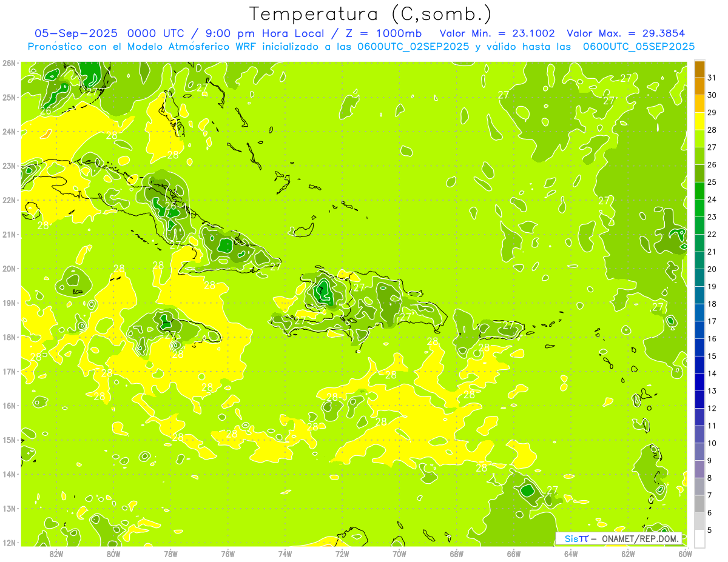Screen dimensions: 728x562
Task: Click the 60W longitude axis label
Action: pyautogui.click(x=685, y=554)
